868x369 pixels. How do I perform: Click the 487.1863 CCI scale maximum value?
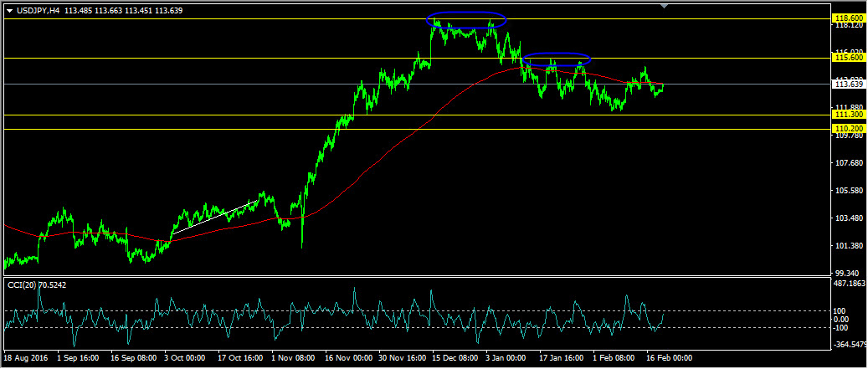tap(850, 284)
